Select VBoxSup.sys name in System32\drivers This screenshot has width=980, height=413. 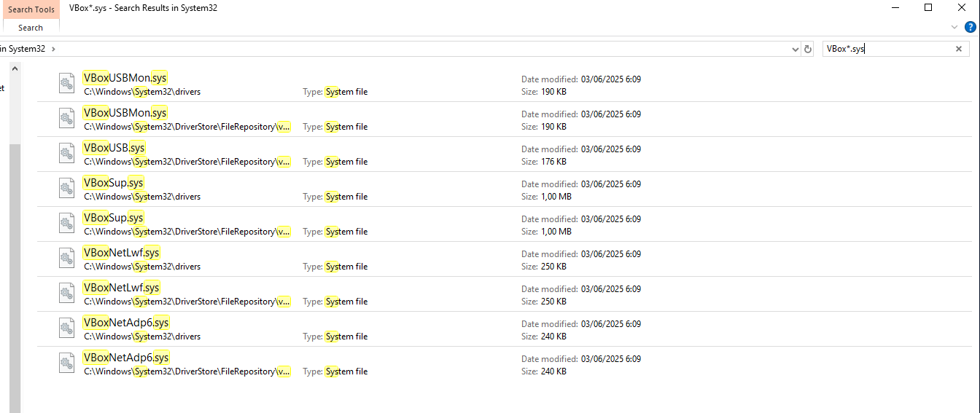click(114, 183)
